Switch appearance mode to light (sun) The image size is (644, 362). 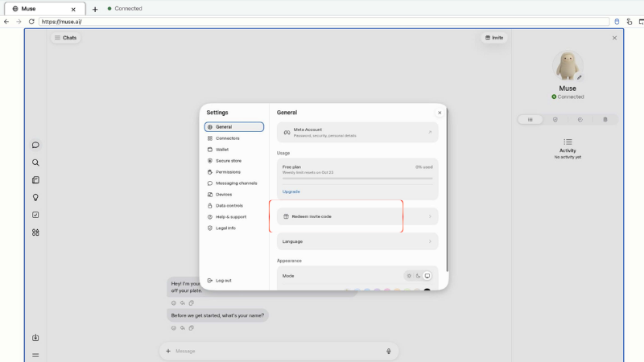(409, 276)
